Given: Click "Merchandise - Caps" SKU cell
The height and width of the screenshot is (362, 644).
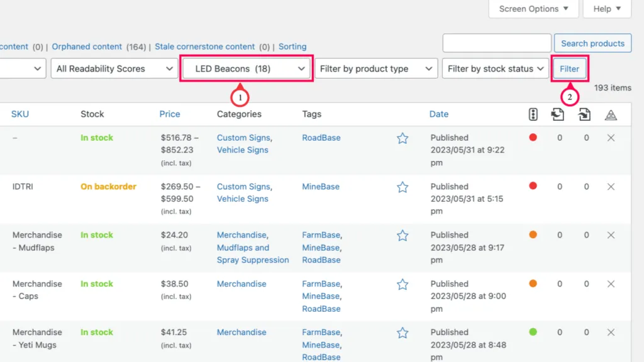Looking at the screenshot, I should pyautogui.click(x=37, y=290).
